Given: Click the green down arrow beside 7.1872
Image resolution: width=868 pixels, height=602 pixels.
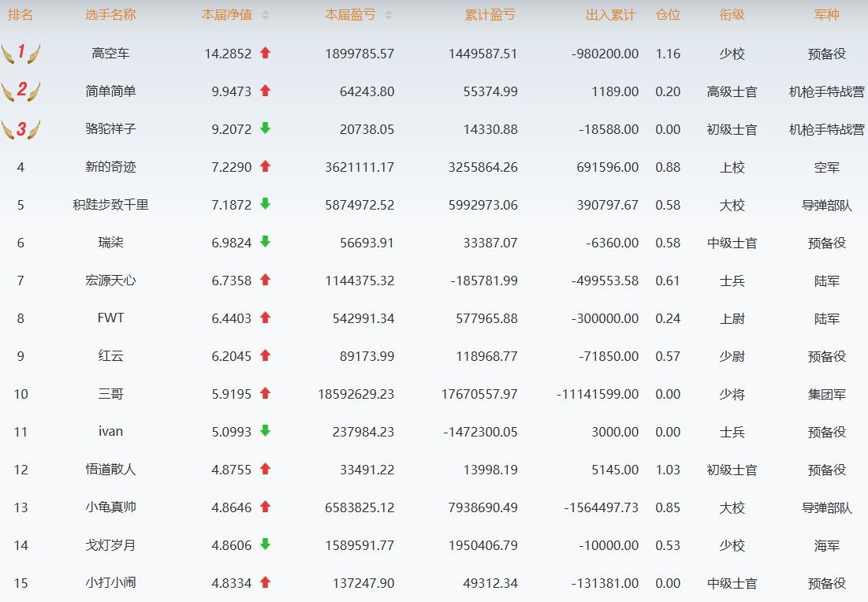Looking at the screenshot, I should (x=265, y=204).
